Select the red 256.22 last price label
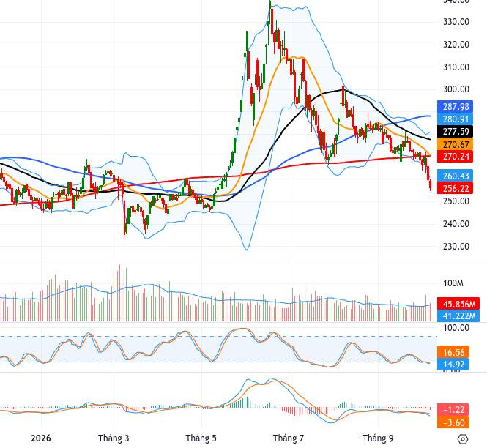Screen dimensions: 487x448 tap(455, 188)
